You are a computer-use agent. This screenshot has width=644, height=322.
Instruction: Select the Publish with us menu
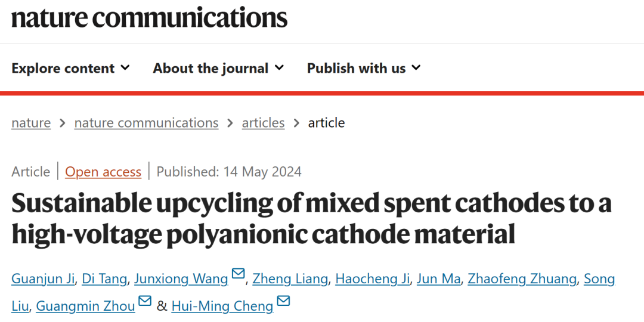(x=364, y=68)
